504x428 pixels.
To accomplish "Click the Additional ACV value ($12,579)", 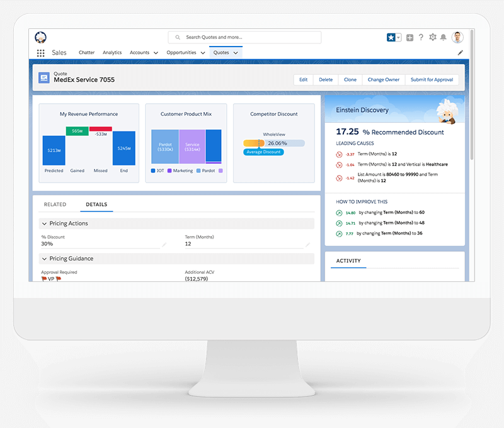I will [196, 279].
